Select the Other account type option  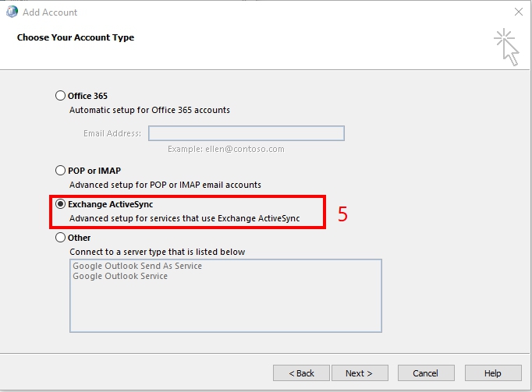click(60, 238)
